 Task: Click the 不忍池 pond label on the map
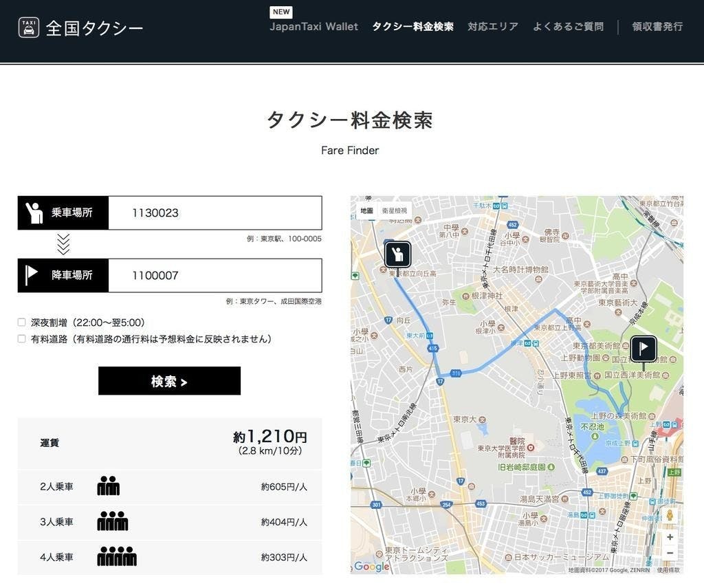tap(592, 426)
